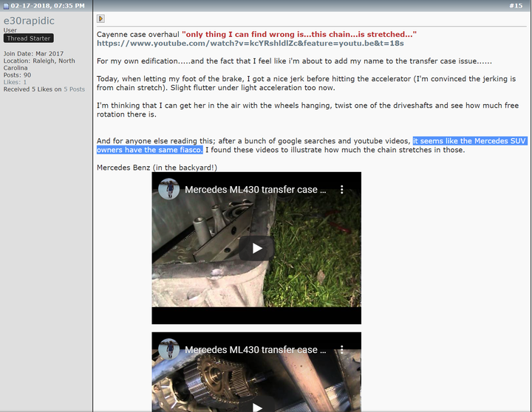
Task: Play the first Mercedes ML430 video
Action: (256, 249)
